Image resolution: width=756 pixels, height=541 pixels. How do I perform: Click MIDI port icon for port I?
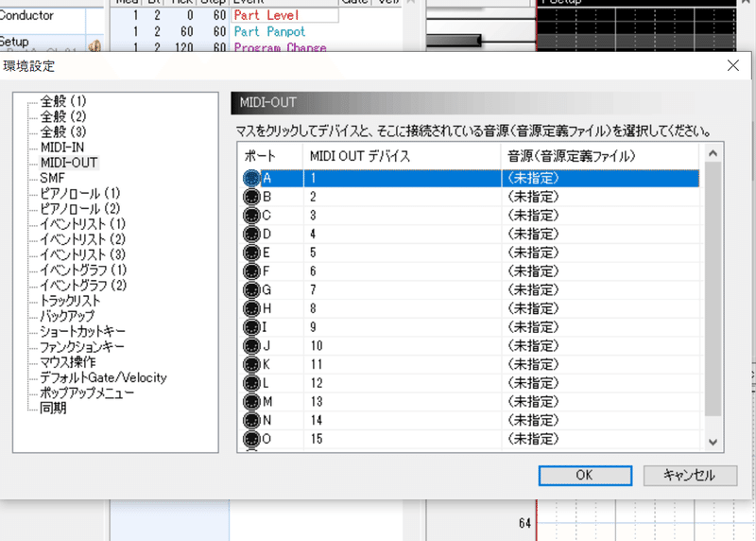point(251,327)
